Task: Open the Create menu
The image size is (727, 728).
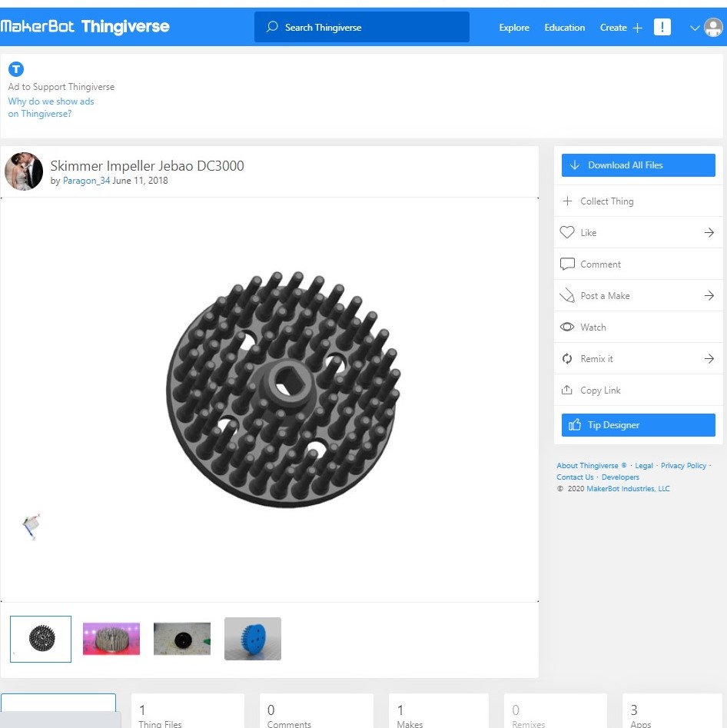Action: [613, 28]
